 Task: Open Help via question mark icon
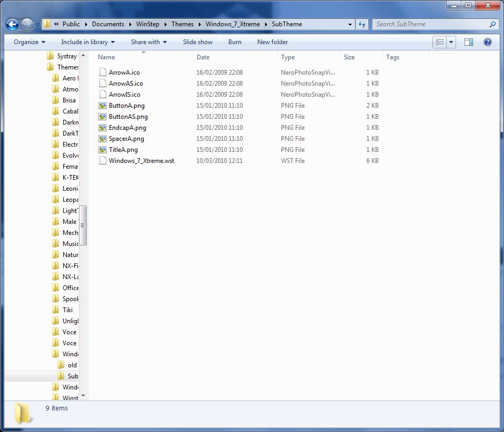pos(487,42)
